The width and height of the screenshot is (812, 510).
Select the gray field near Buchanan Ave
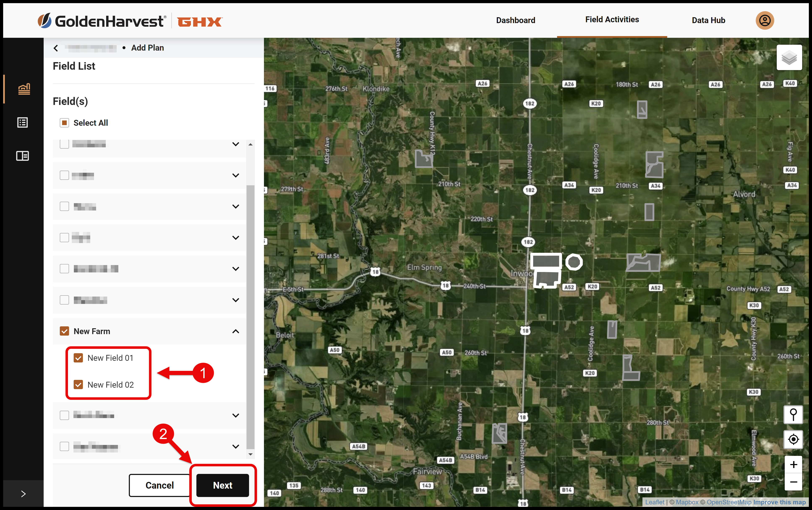499,433
